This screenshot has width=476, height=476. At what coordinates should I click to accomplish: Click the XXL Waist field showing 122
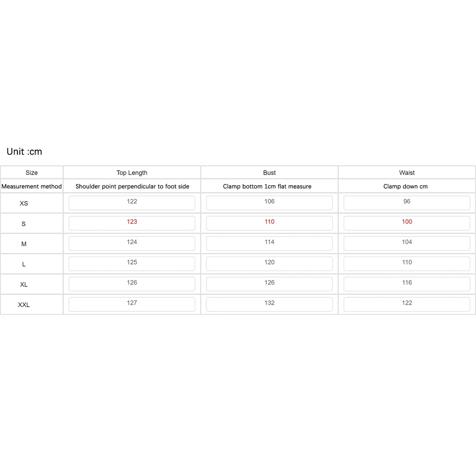407,304
